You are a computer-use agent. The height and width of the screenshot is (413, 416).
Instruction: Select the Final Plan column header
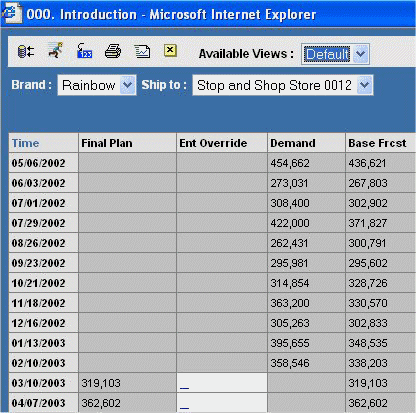(x=127, y=143)
